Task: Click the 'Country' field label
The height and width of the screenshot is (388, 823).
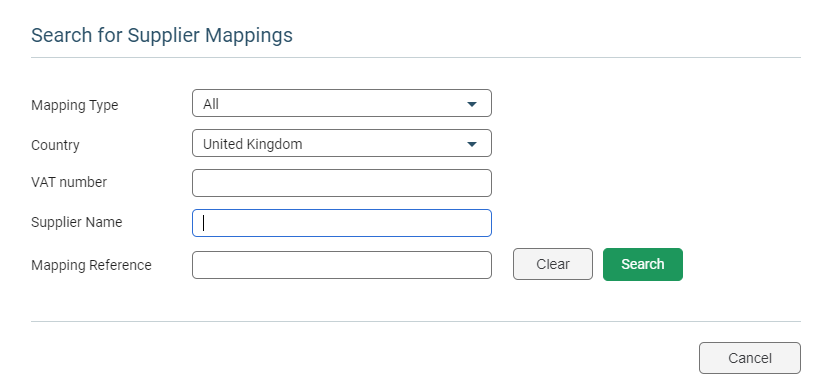Action: click(55, 145)
